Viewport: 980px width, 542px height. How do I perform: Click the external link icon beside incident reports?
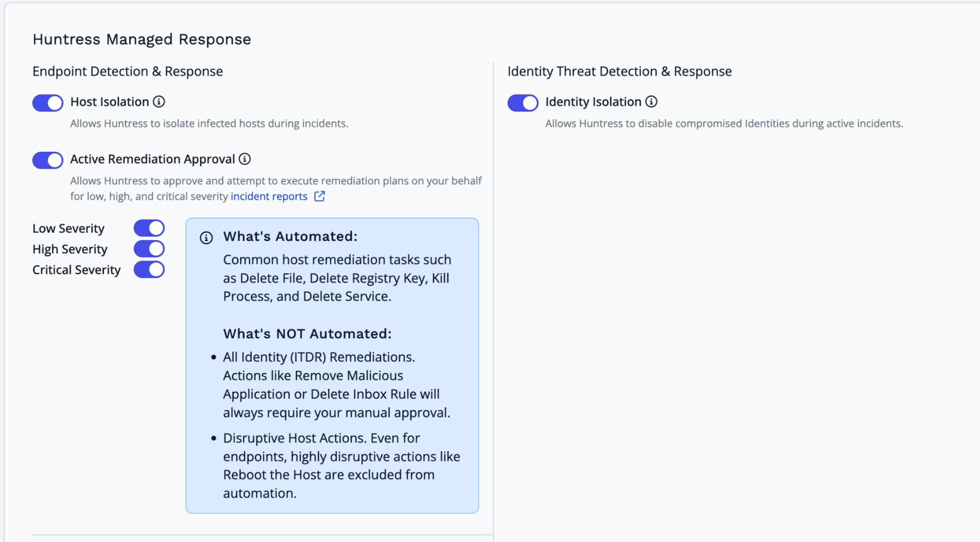point(319,196)
